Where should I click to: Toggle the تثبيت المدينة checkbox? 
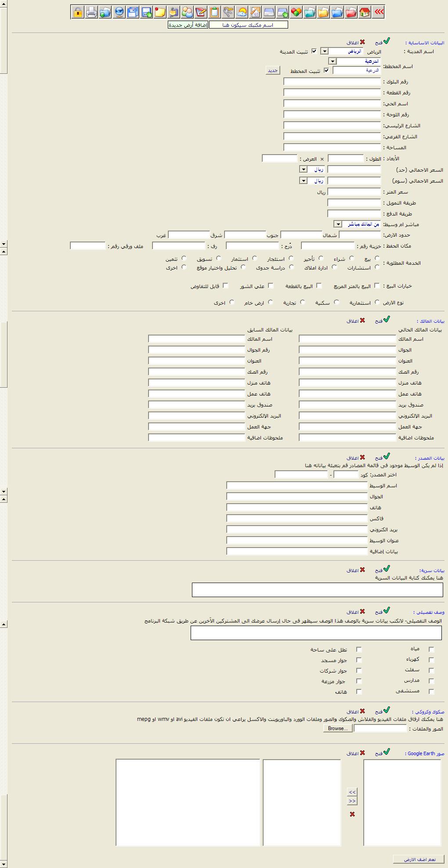pos(314,51)
